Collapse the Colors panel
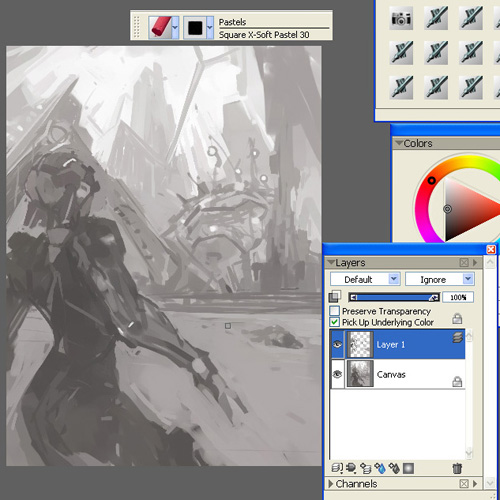The height and width of the screenshot is (500, 500). point(399,143)
